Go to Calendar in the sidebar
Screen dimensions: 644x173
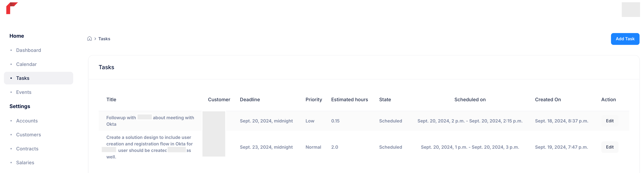pos(26,64)
